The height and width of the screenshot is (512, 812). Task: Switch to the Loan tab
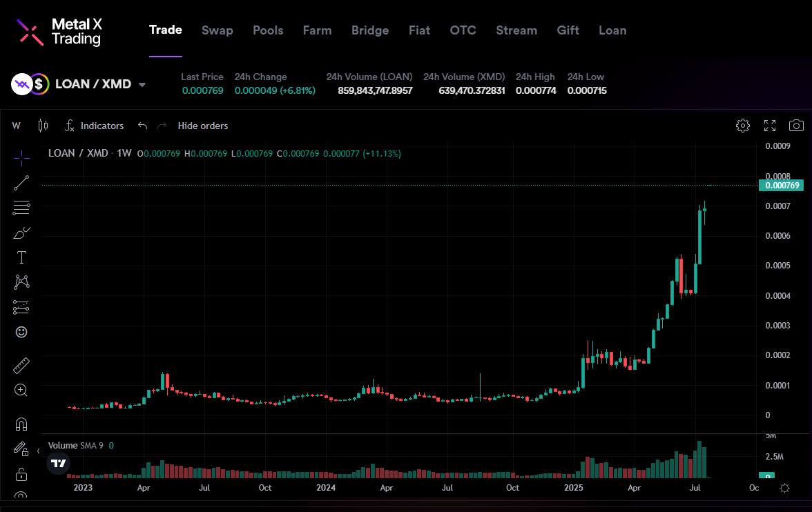(x=612, y=30)
